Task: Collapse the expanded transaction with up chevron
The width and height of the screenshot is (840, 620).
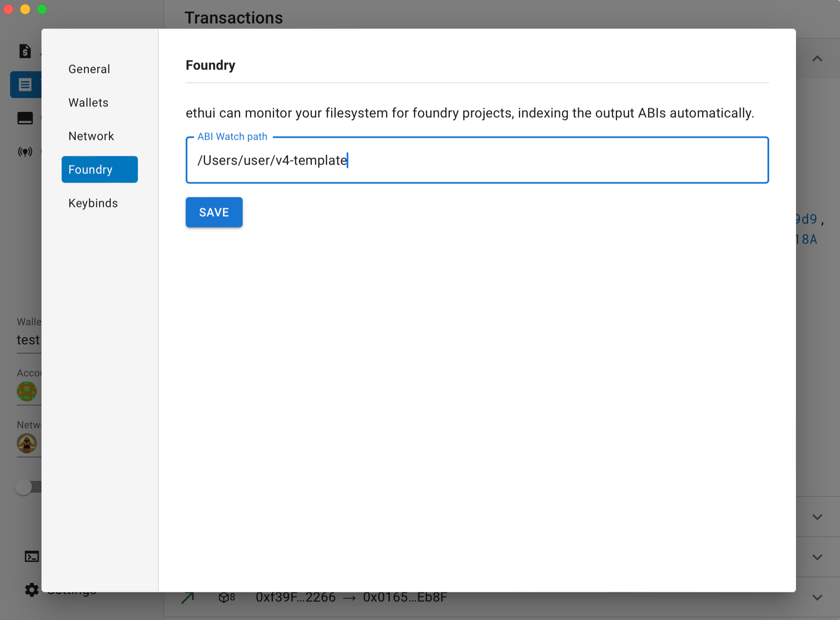Action: tap(817, 59)
